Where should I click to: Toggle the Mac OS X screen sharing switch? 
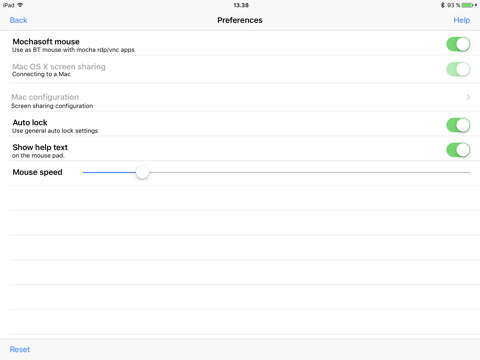(x=458, y=69)
